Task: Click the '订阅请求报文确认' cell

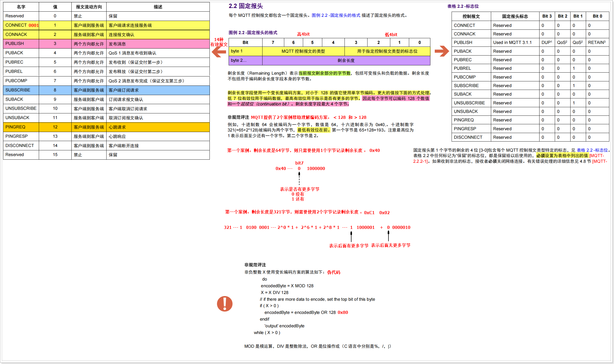Action: pos(158,99)
